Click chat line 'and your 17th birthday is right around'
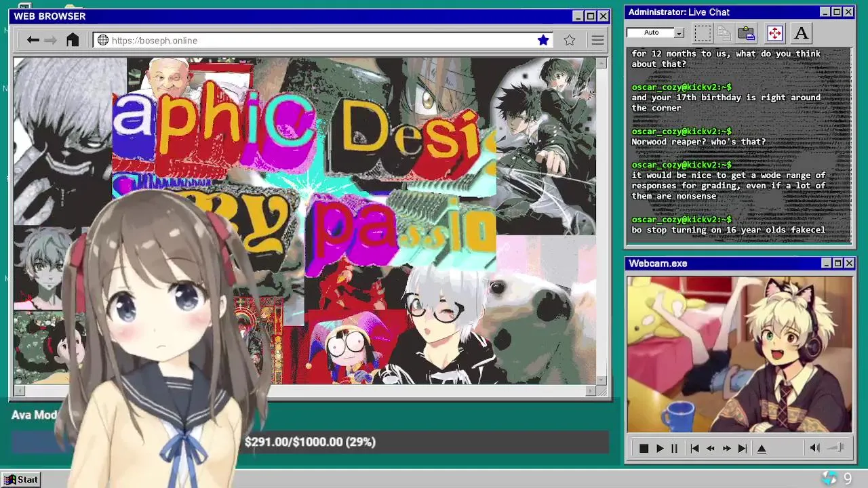This screenshot has height=488, width=868. pos(726,98)
